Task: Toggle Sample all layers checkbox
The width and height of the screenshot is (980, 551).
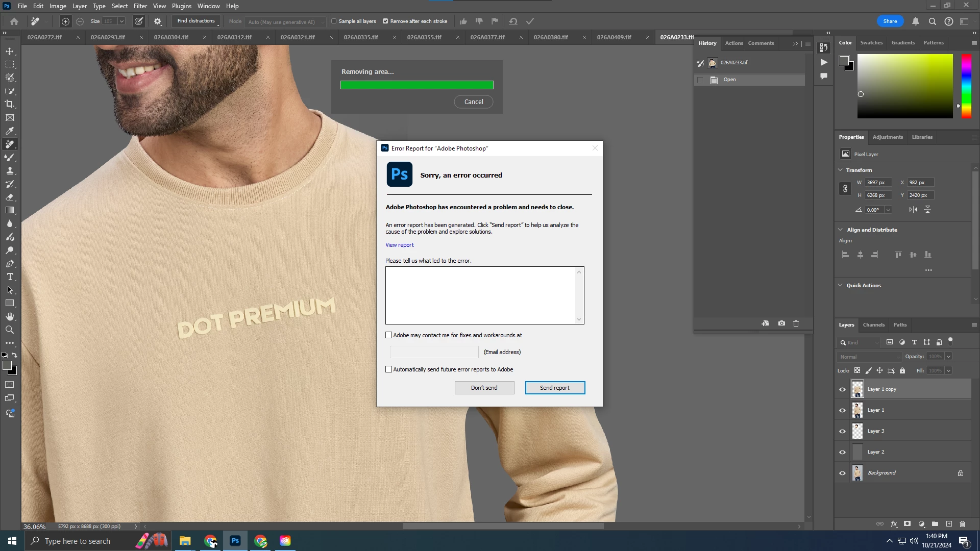Action: point(334,21)
